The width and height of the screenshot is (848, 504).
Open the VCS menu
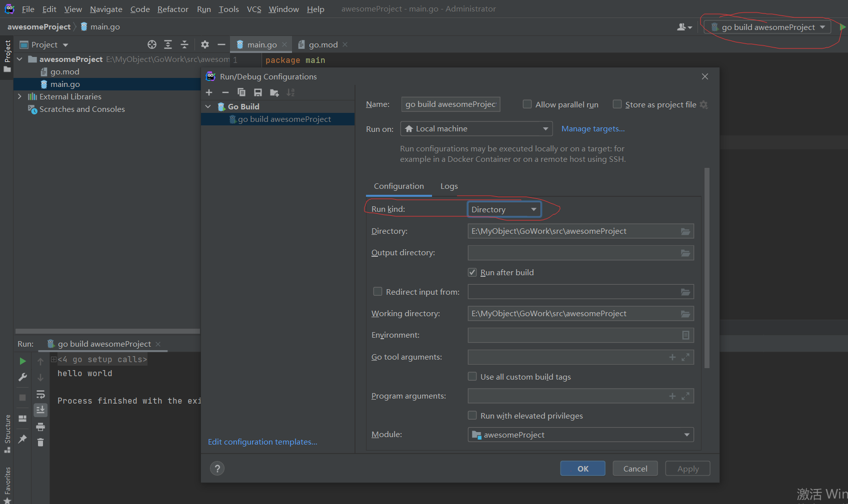(x=254, y=9)
